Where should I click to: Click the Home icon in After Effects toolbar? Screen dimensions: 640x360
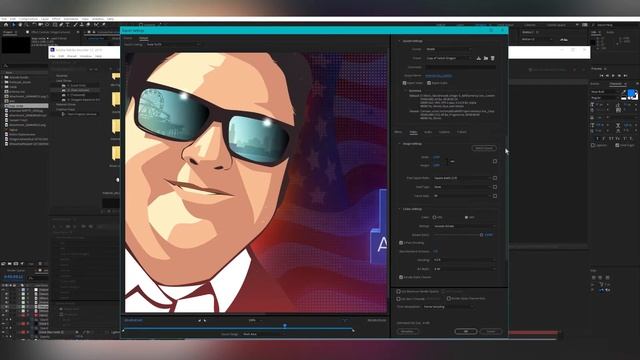[x=6, y=25]
